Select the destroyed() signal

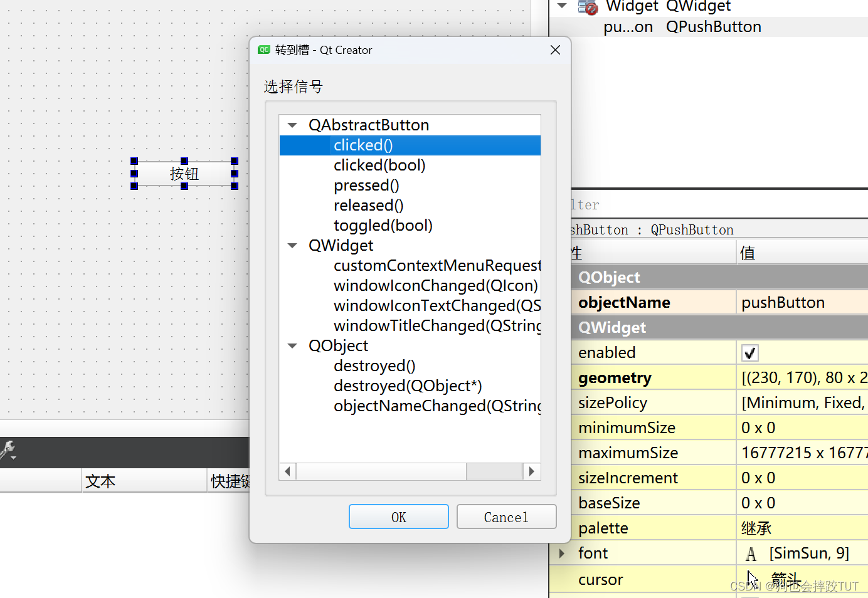point(374,366)
